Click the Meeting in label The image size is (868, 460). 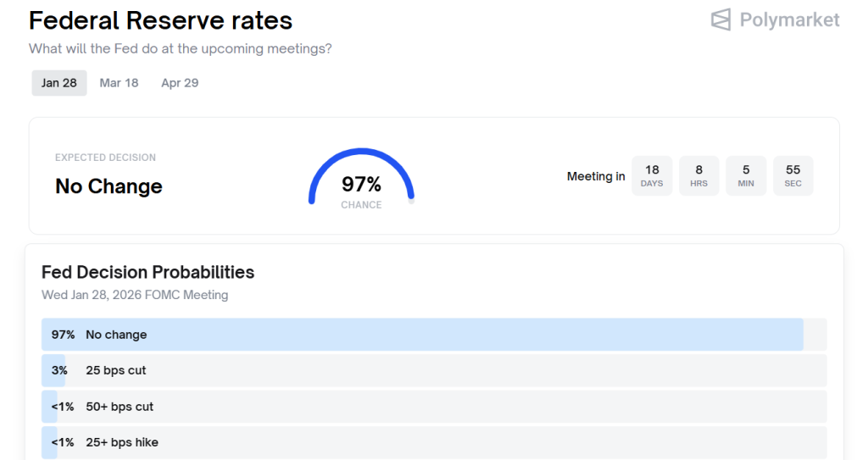tap(596, 176)
